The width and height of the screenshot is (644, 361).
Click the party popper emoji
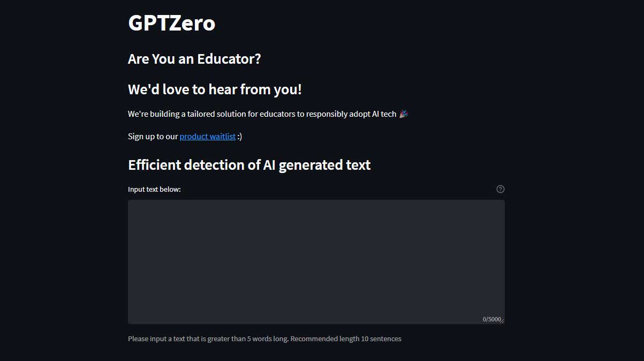click(404, 114)
